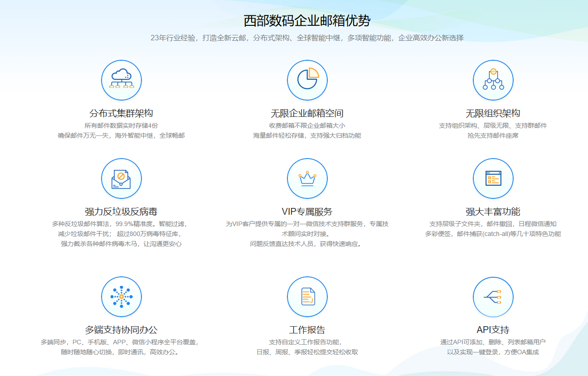This screenshot has height=376, width=588.
Task: Click the multi-device collaboration network icon
Action: pyautogui.click(x=121, y=296)
